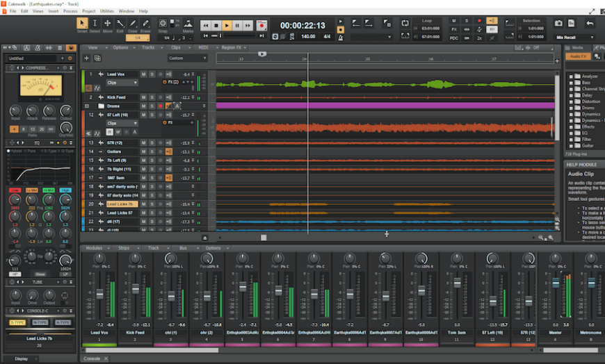The height and width of the screenshot is (364, 605).
Task: Expand the Dynamics plug-in folder
Action: point(571,114)
